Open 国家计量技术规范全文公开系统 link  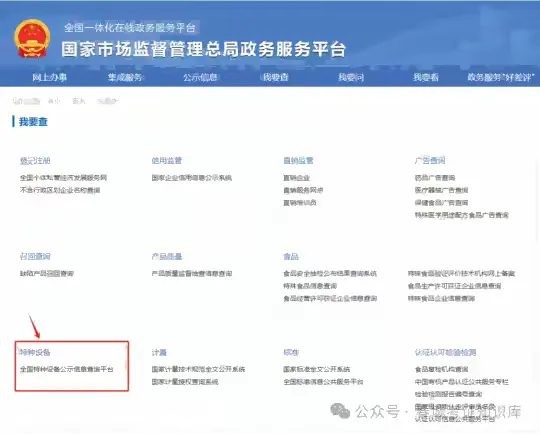pyautogui.click(x=198, y=369)
